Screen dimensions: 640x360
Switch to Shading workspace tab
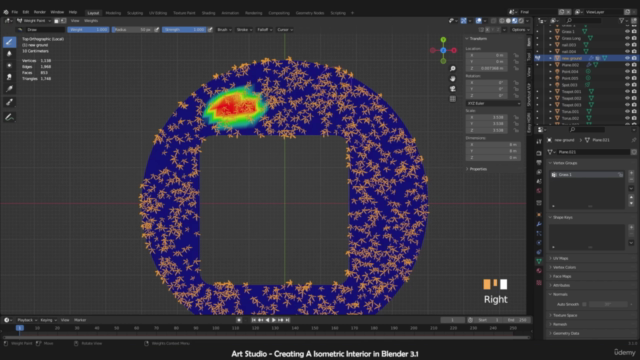click(x=208, y=13)
